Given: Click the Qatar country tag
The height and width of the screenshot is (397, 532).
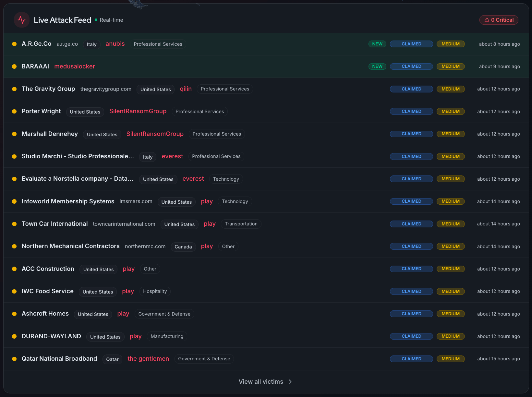Looking at the screenshot, I should pyautogui.click(x=113, y=359).
